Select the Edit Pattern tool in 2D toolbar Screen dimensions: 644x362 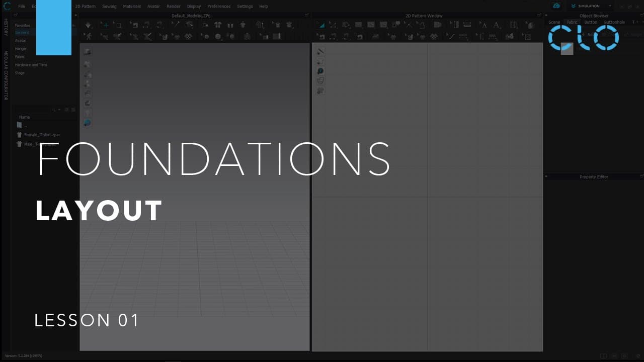pyautogui.click(x=333, y=25)
